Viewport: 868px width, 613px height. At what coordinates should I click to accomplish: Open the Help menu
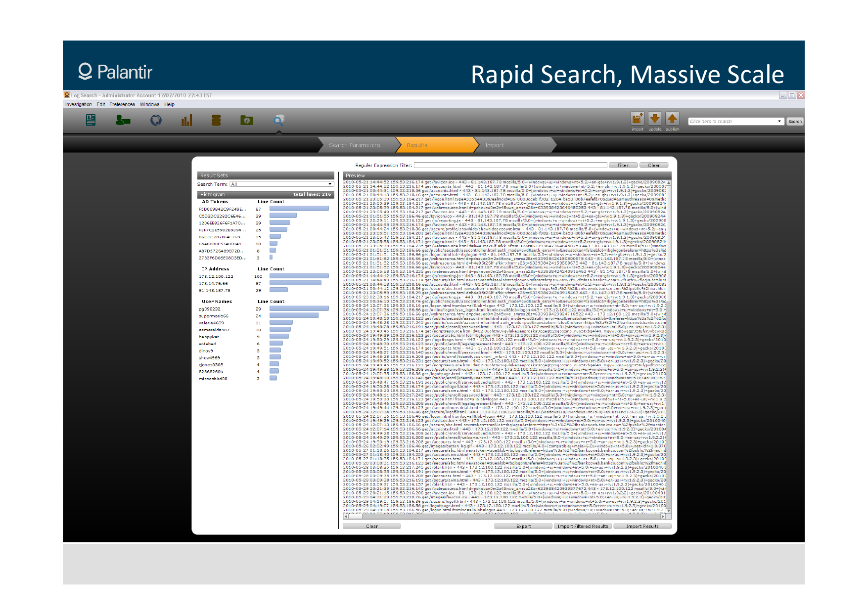(170, 104)
